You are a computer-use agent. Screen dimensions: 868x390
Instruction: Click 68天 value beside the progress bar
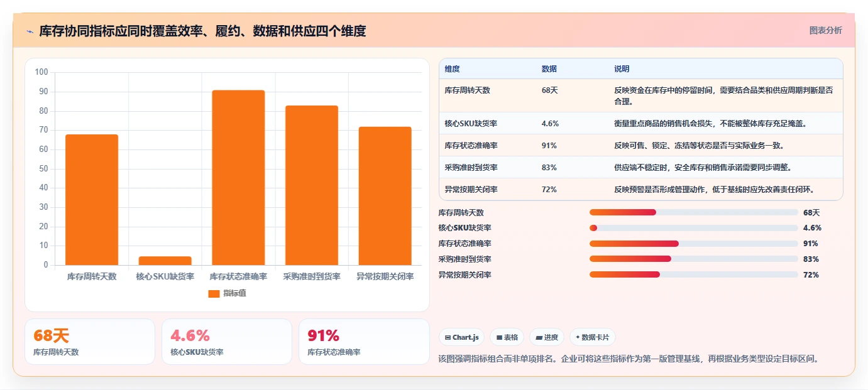[x=811, y=212]
